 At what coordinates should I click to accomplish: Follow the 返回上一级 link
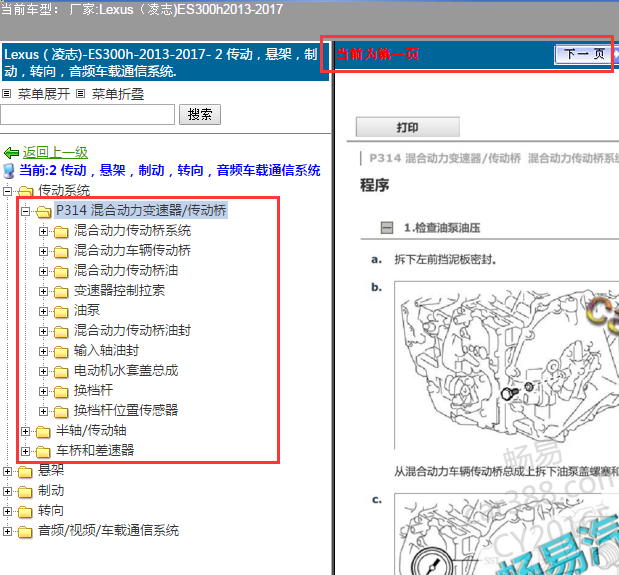55,152
